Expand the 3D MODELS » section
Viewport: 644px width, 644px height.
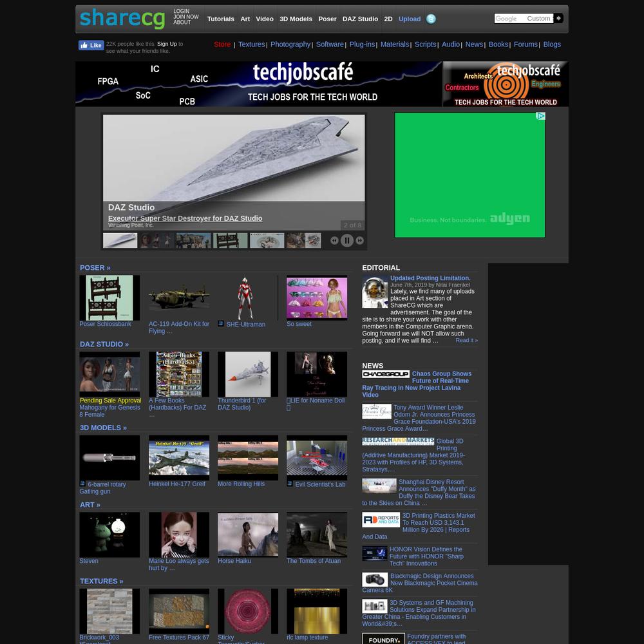tap(103, 428)
